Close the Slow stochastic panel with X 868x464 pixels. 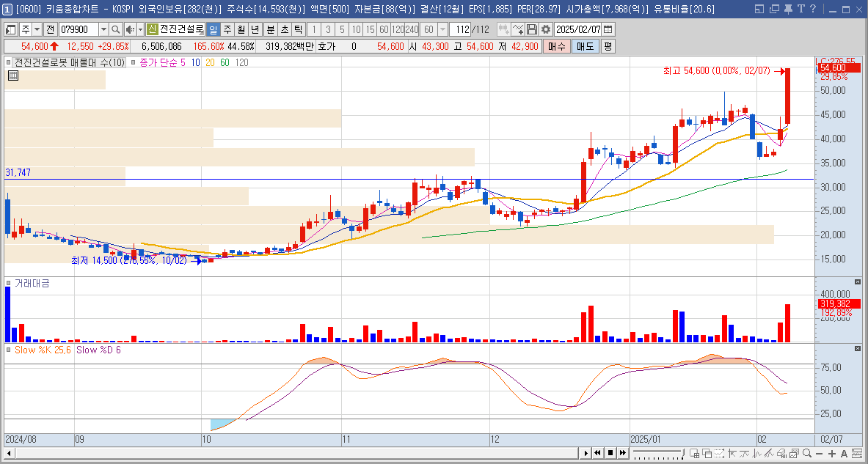tap(858, 348)
